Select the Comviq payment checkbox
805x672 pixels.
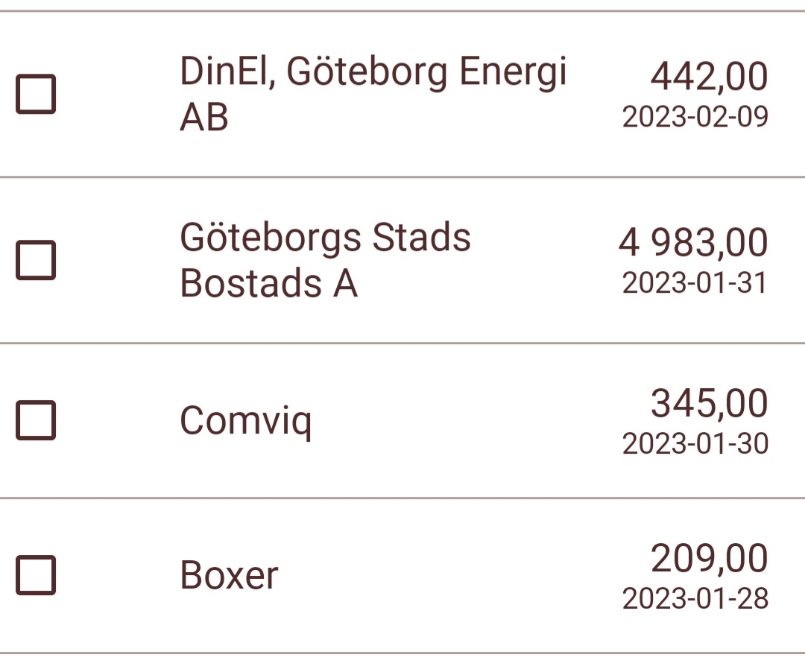point(36,420)
